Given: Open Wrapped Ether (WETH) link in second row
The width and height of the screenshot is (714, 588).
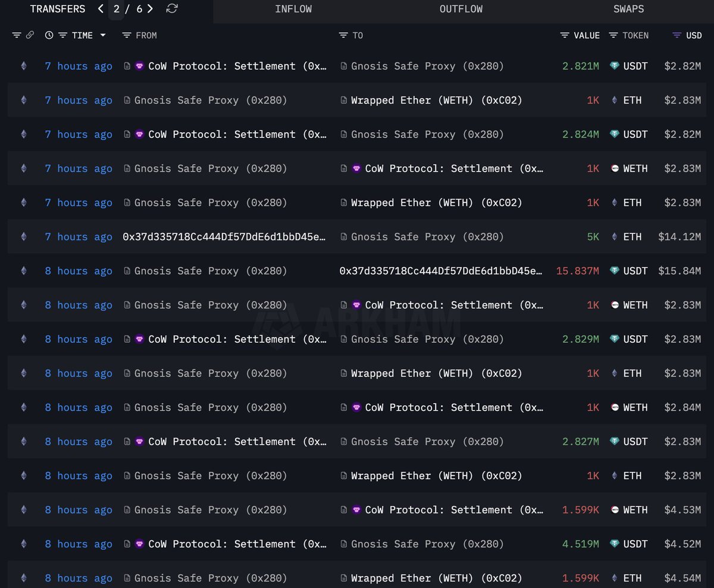Looking at the screenshot, I should [436, 101].
